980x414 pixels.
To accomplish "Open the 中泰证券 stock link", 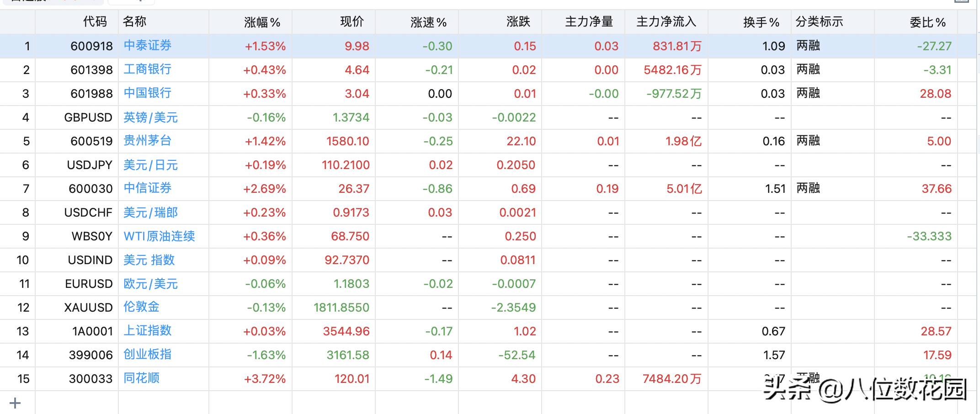I will [148, 46].
